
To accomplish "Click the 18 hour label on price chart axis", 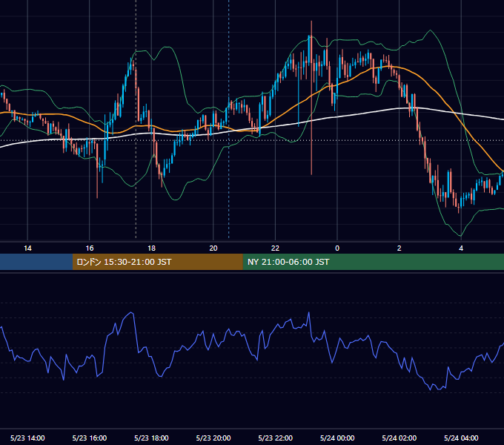I will coord(151,248).
